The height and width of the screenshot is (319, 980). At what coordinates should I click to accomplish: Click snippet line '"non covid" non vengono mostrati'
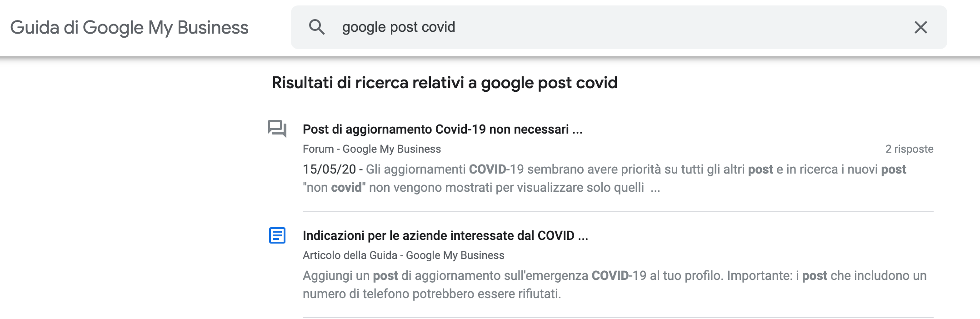pos(473,187)
